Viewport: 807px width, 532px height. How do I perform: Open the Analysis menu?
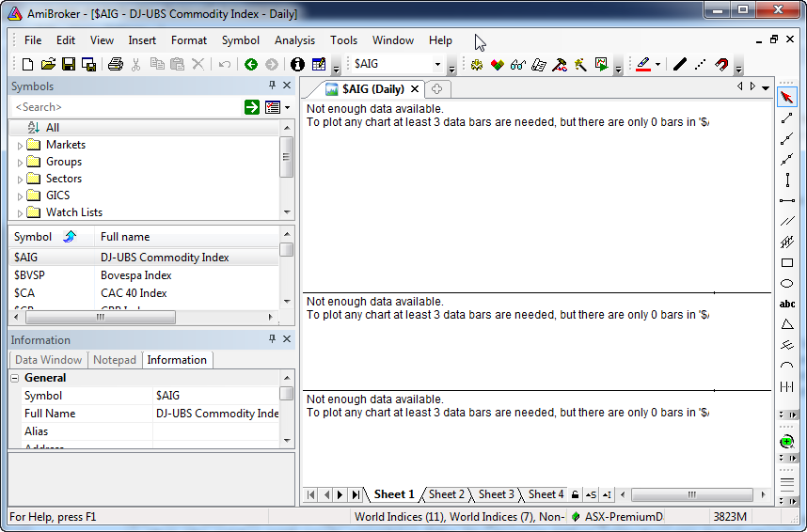coord(294,40)
